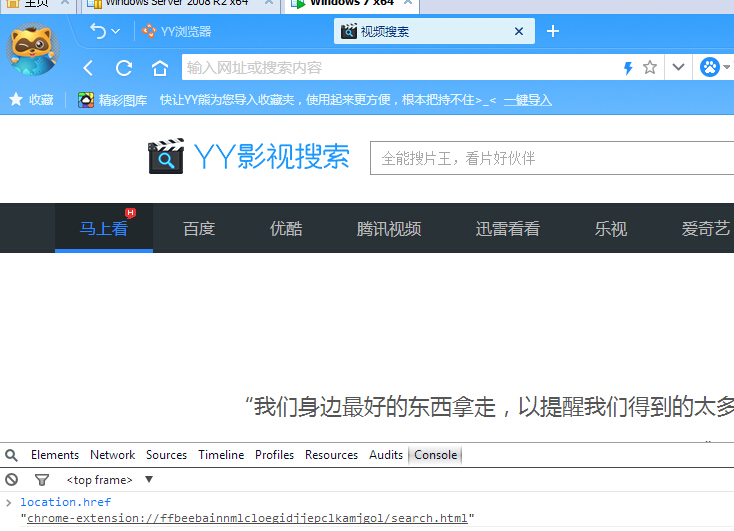This screenshot has height=531, width=734.
Task: Open the chrome-extension search.html link
Action: pos(247,518)
